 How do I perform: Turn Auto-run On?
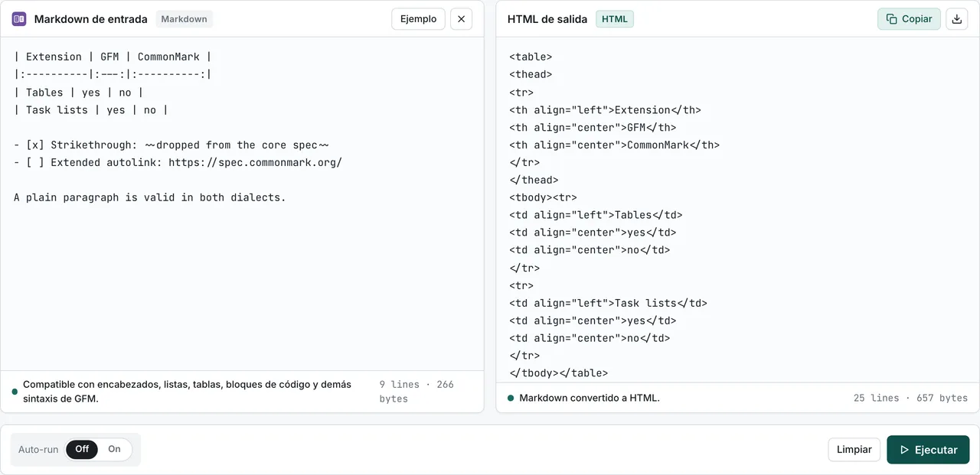(114, 450)
